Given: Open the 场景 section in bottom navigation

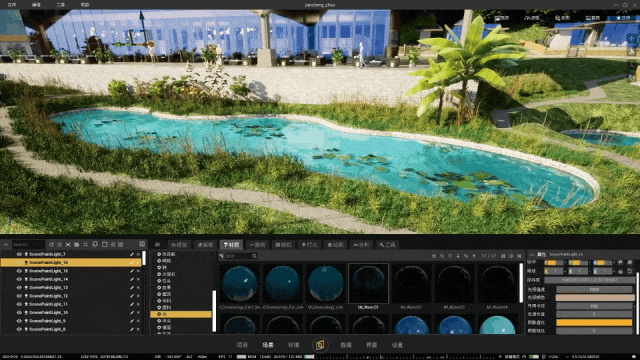Looking at the screenshot, I should pos(268,345).
